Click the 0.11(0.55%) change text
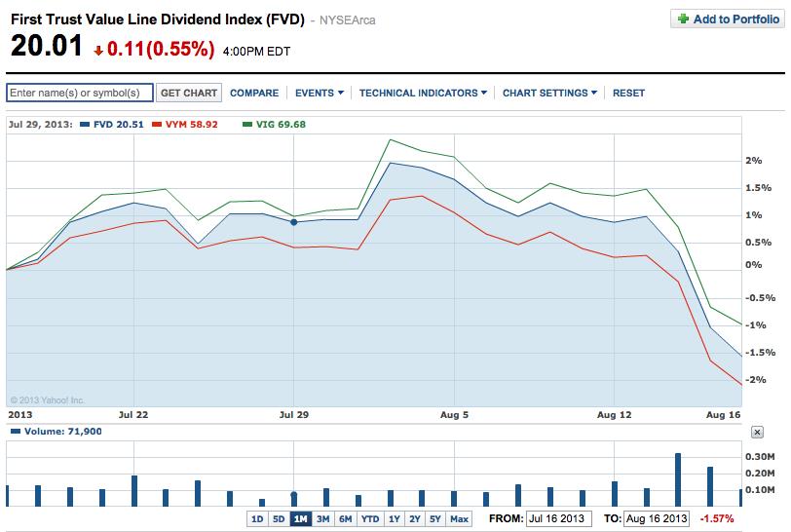Viewport: 791px width, 532px height. (x=161, y=49)
